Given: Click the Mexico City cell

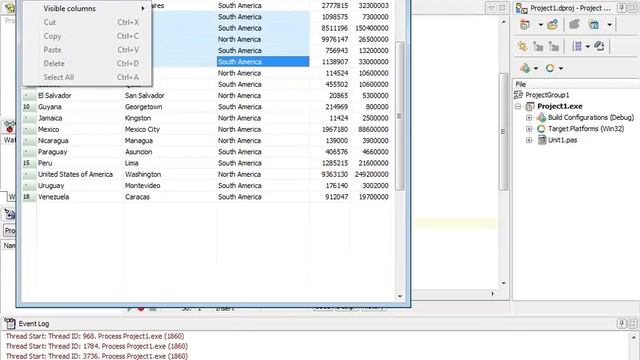Looking at the screenshot, I should [x=170, y=129].
